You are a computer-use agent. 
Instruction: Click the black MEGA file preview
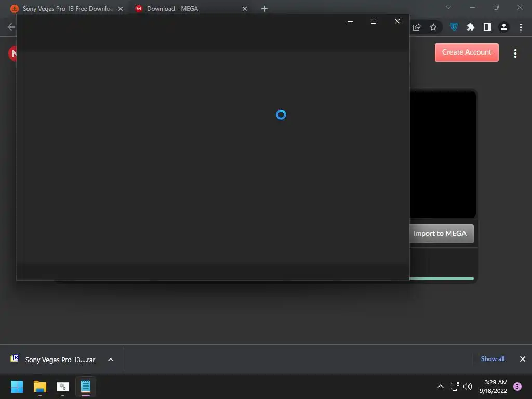tap(443, 154)
